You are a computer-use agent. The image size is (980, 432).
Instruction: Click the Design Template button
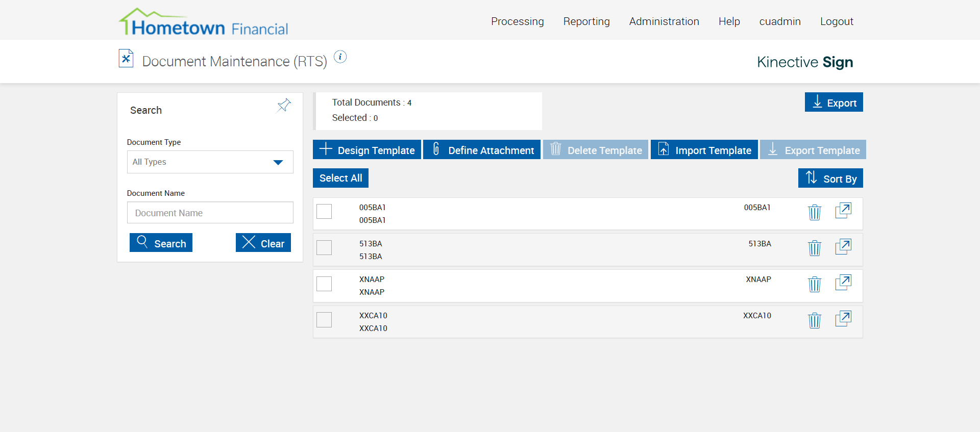pyautogui.click(x=366, y=150)
